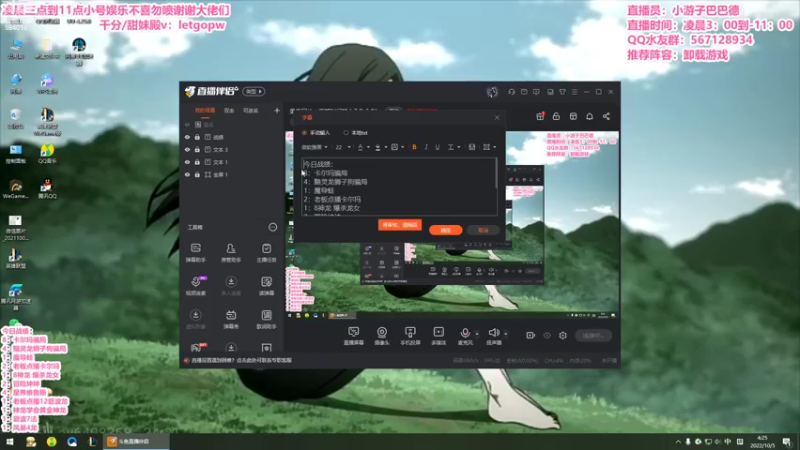Screen dimensions: 800x450
Task: Open the font size 22 dropdown
Action: (343, 147)
